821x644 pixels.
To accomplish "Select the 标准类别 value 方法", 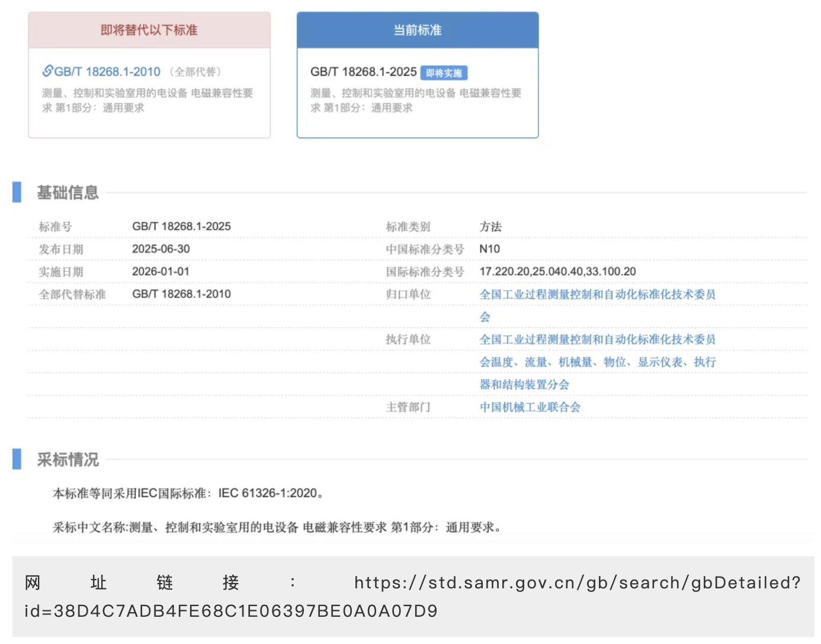I will tap(490, 226).
